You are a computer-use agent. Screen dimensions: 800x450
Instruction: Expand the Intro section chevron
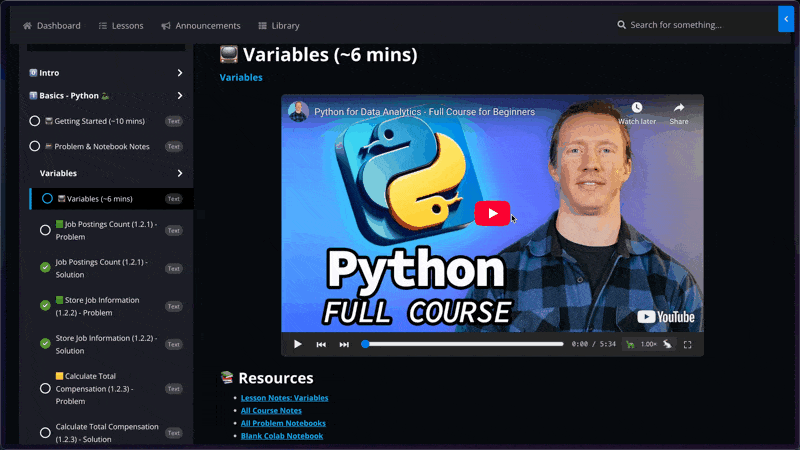point(180,73)
